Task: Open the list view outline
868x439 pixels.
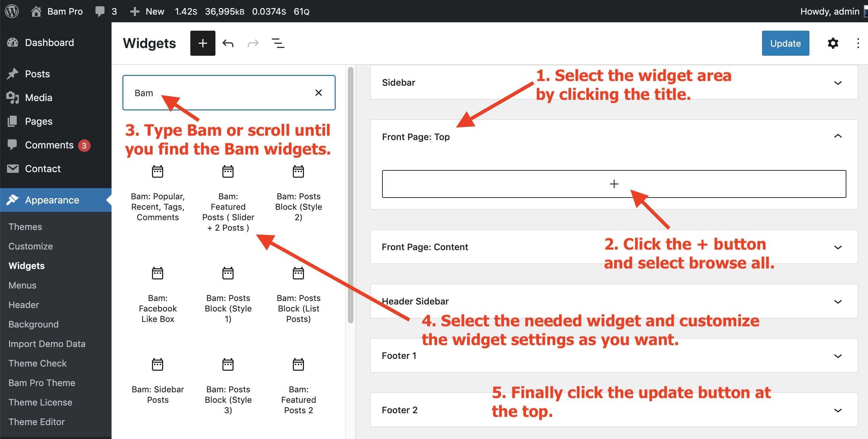Action: 278,43
